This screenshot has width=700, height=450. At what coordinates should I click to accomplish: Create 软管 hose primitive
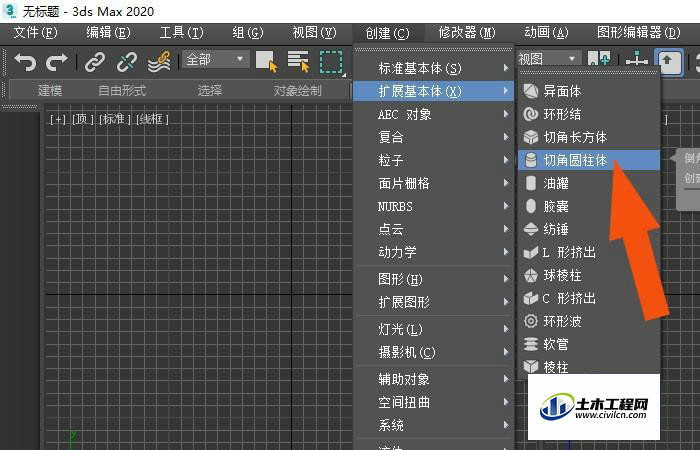pos(589,344)
